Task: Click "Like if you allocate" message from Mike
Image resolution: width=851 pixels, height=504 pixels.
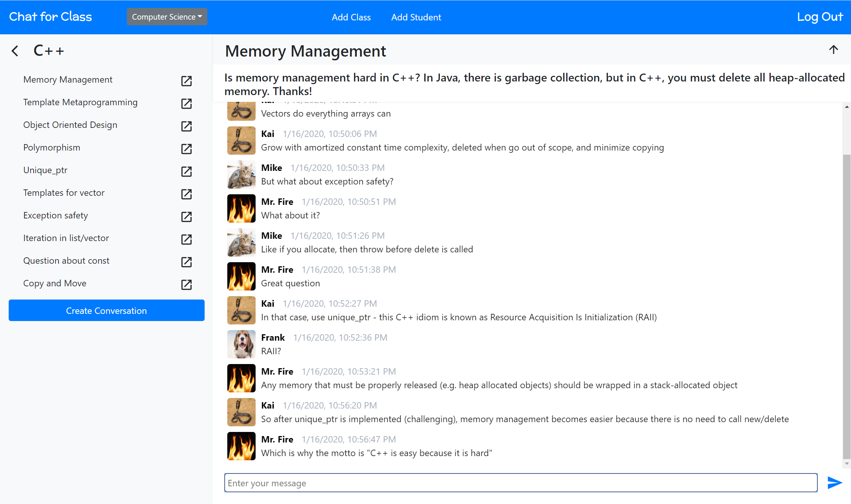Action: point(367,249)
